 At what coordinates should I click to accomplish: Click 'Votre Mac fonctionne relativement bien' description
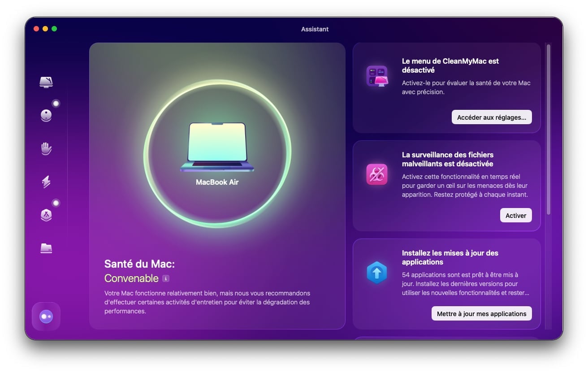coord(207,302)
